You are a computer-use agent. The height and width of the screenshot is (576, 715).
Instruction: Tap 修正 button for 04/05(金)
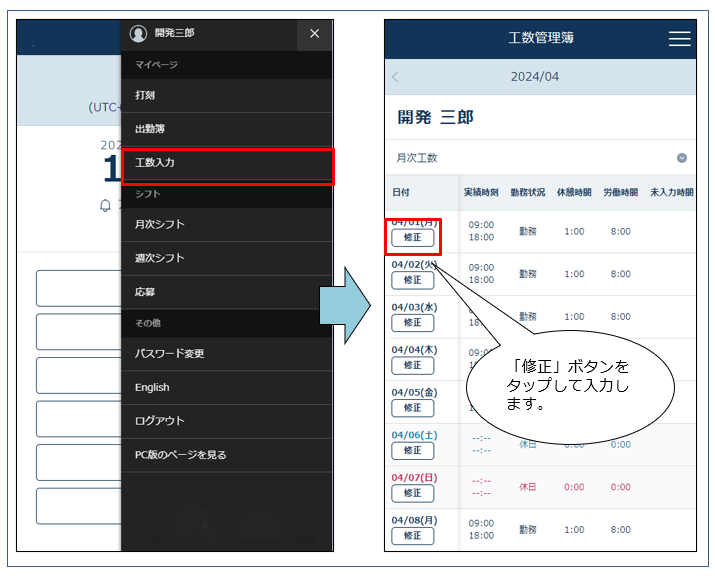[413, 408]
